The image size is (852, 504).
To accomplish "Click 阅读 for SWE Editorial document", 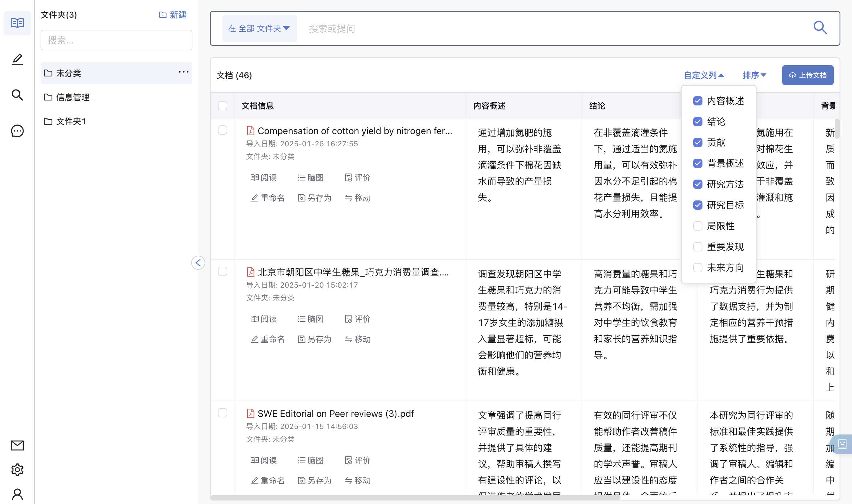I will pyautogui.click(x=264, y=460).
